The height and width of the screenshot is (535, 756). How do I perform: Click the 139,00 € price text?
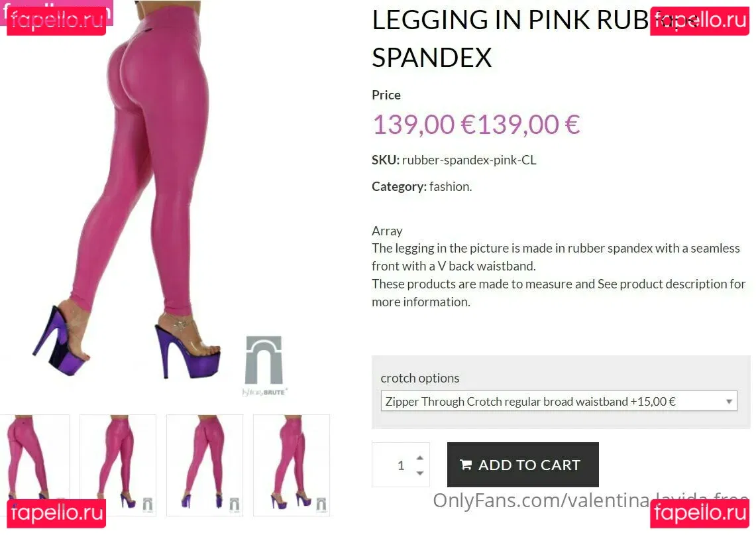click(476, 125)
